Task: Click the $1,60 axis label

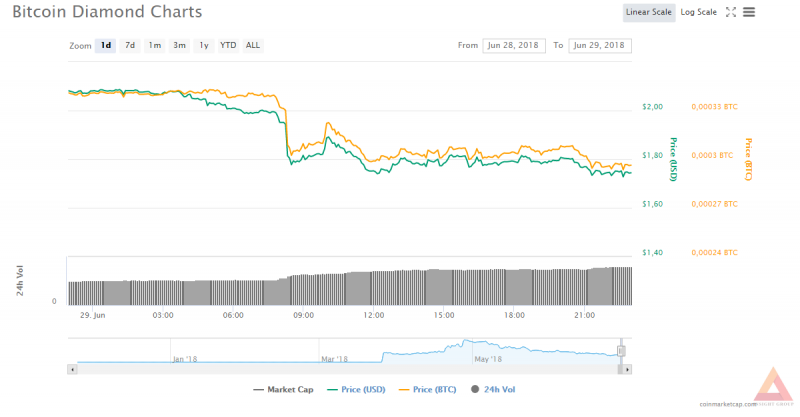Action: 653,204
